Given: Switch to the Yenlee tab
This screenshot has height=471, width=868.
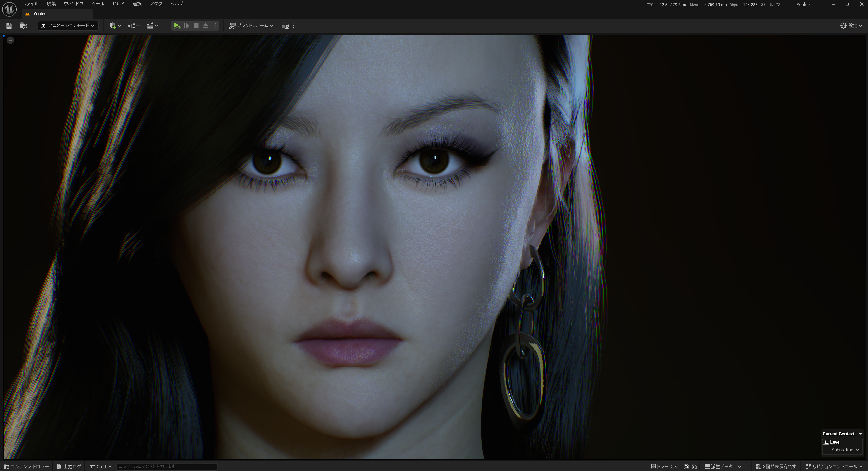Looking at the screenshot, I should click(x=40, y=14).
